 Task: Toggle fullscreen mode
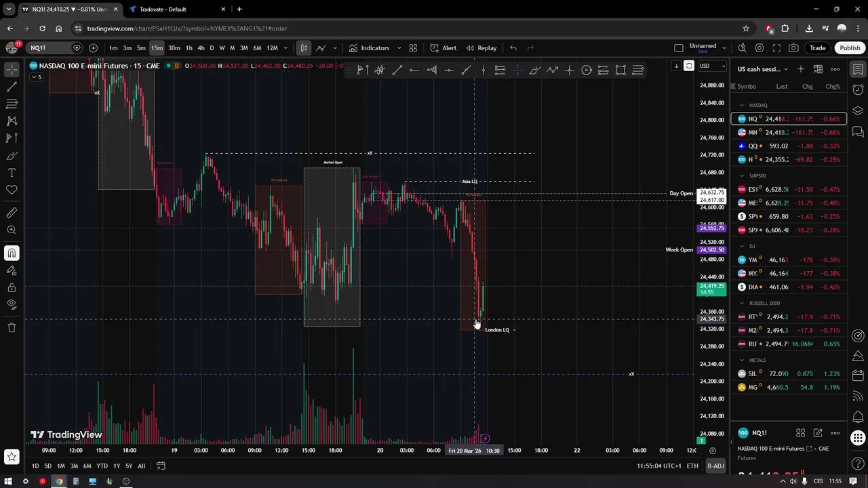click(776, 48)
